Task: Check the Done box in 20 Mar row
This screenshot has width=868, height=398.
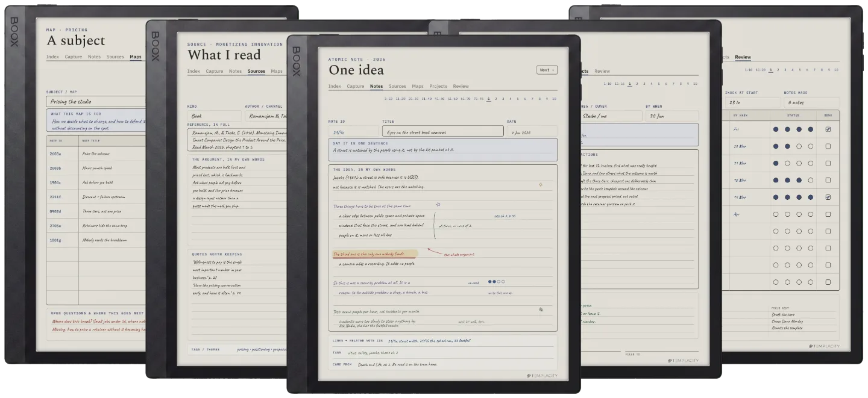Action: [828, 146]
